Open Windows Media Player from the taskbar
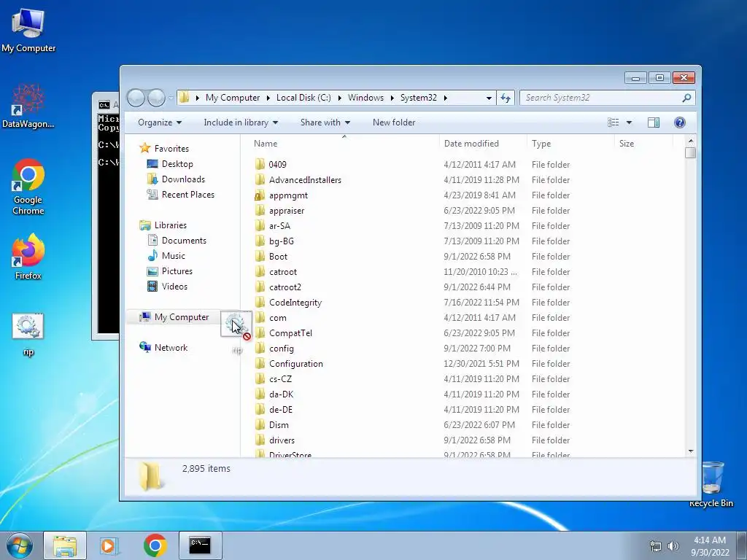747x560 pixels. coord(109,545)
